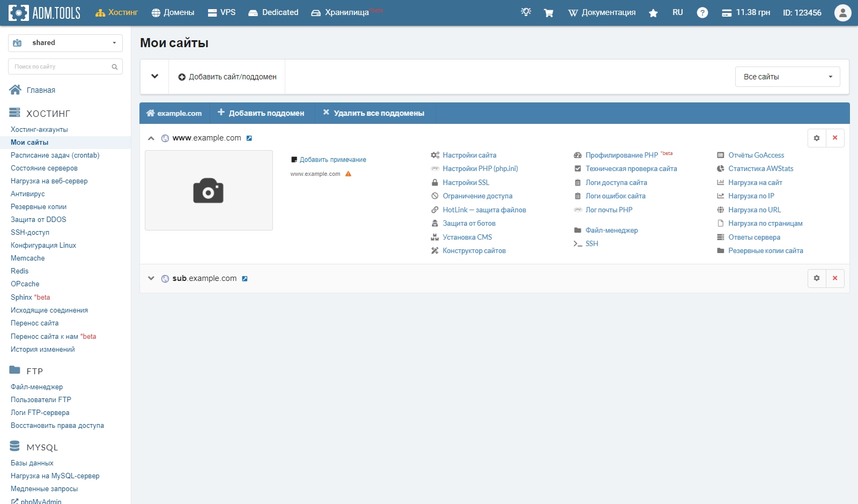Screen dimensions: 858x504
Task: Open the shopping cart icon
Action: 549,13
